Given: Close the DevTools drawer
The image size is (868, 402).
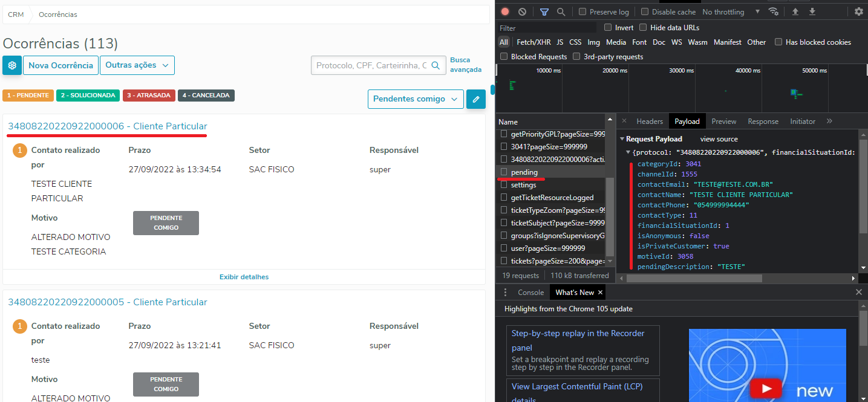Looking at the screenshot, I should point(859,293).
